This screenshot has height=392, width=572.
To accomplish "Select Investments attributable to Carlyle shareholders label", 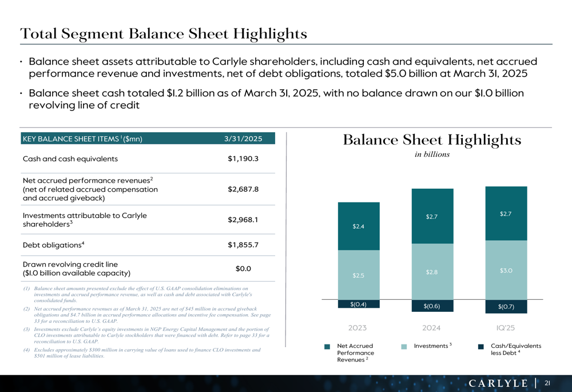I will (85, 220).
